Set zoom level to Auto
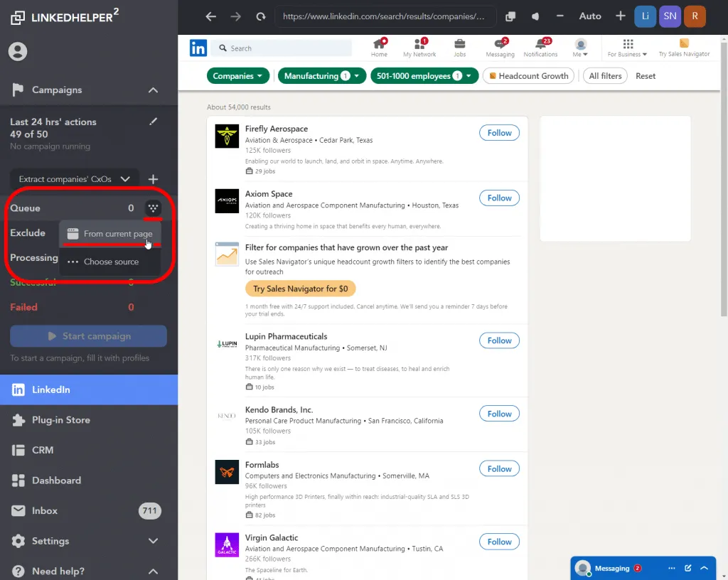This screenshot has height=580, width=728. tap(590, 16)
